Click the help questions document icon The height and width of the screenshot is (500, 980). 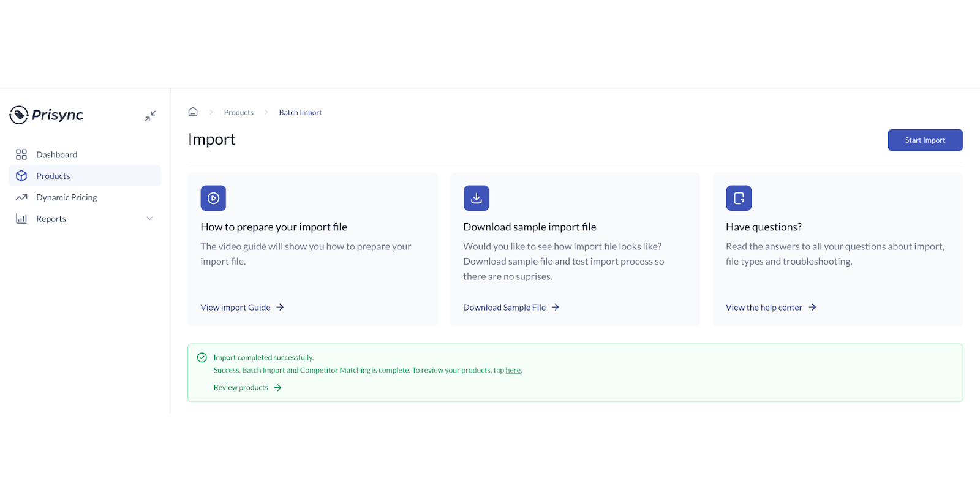click(739, 198)
